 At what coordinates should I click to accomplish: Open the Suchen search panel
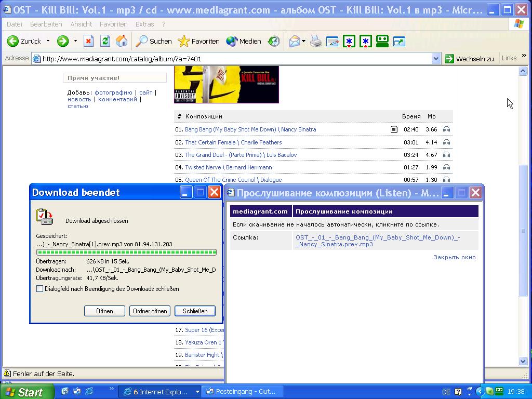(153, 41)
